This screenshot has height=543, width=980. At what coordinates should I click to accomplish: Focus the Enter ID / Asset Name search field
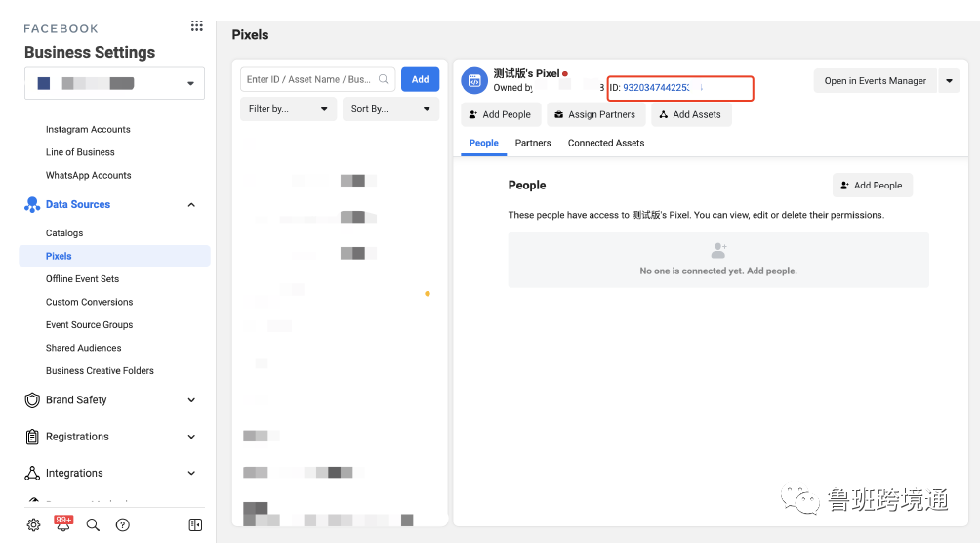(x=317, y=79)
